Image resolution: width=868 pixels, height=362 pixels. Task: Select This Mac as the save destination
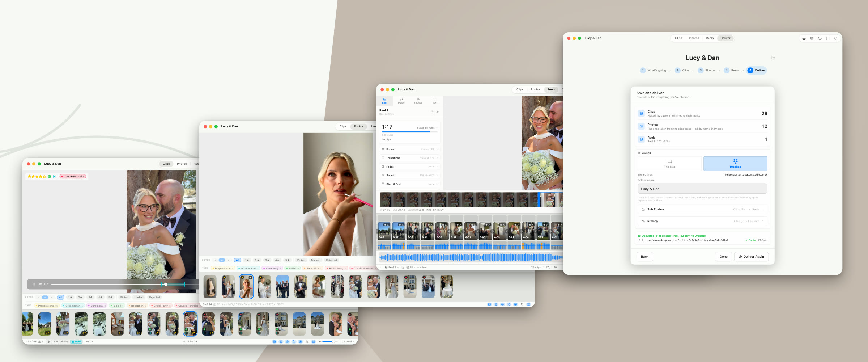(669, 164)
